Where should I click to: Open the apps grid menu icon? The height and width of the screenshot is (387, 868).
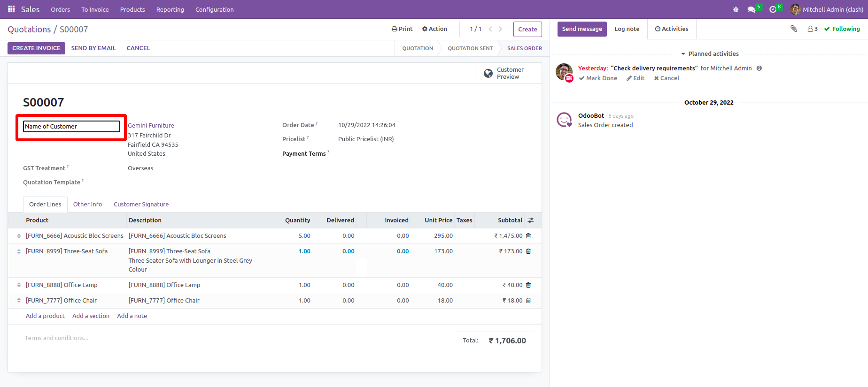coord(11,9)
